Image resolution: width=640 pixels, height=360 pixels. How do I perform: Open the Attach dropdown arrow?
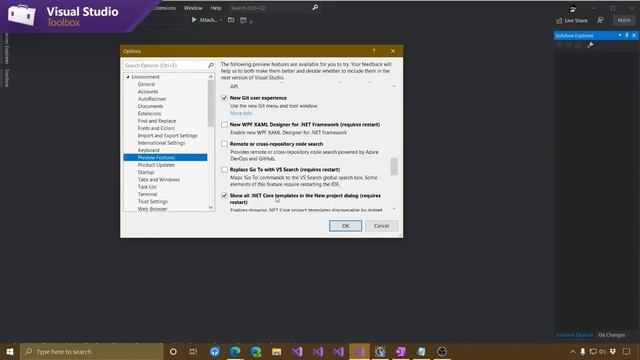pos(221,20)
